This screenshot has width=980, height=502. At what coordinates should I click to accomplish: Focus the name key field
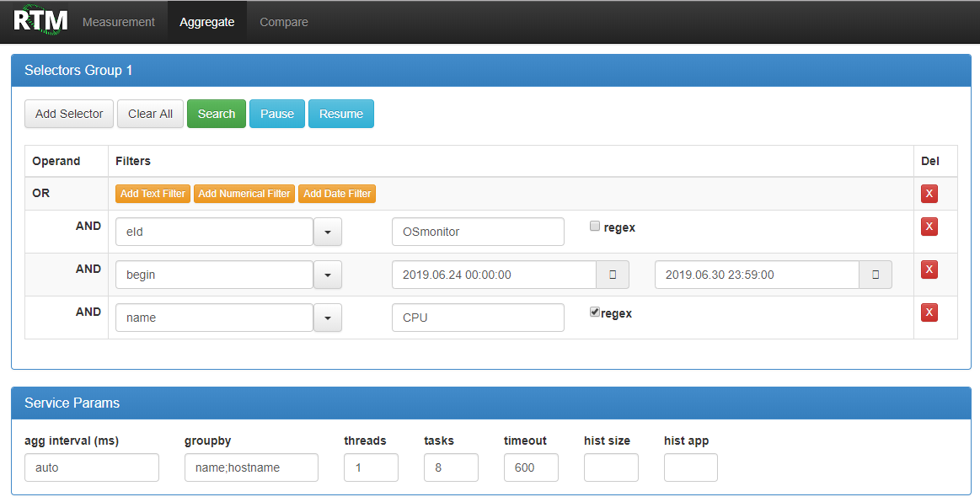click(x=214, y=318)
